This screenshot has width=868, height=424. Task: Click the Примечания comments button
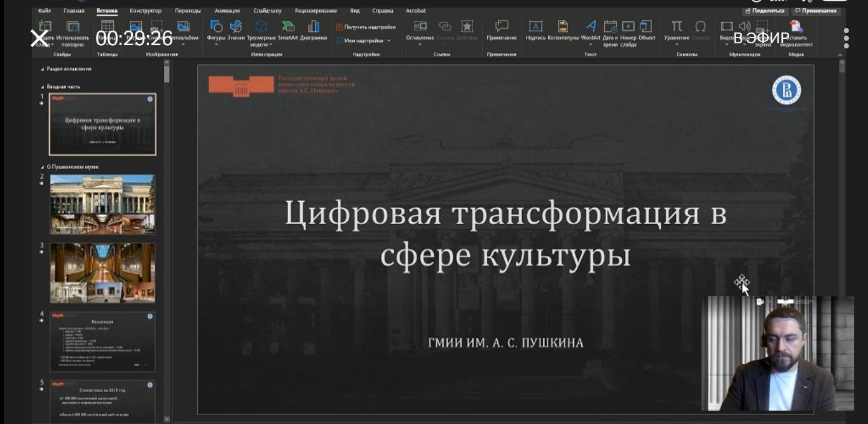tap(816, 11)
